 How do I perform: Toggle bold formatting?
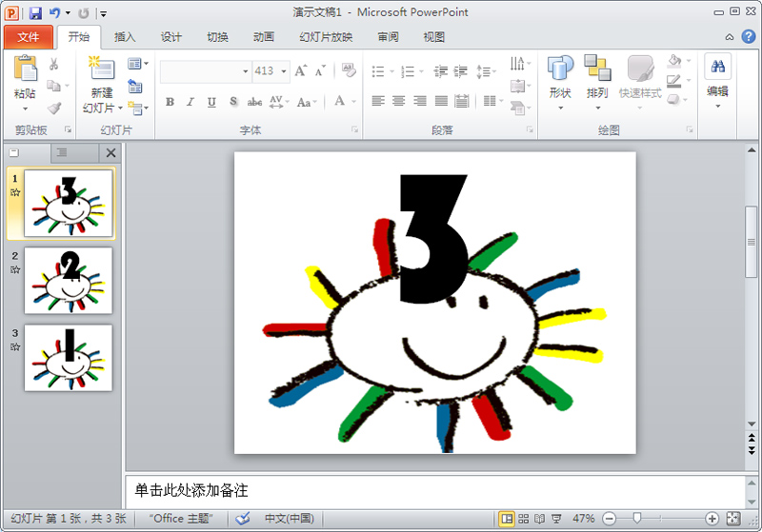[170, 102]
